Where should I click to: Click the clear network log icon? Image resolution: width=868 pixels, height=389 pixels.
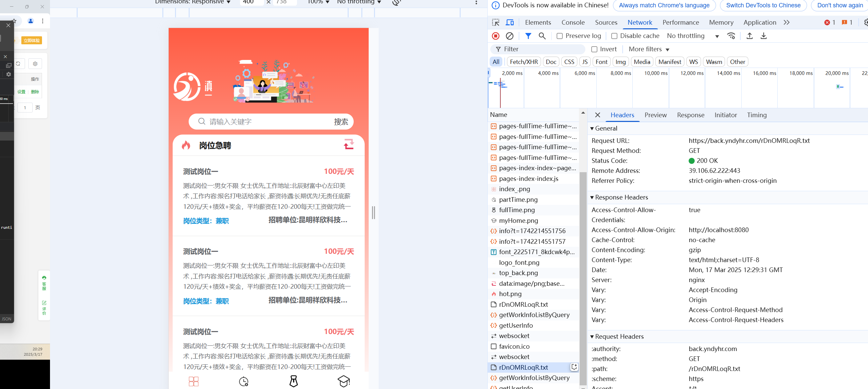509,36
